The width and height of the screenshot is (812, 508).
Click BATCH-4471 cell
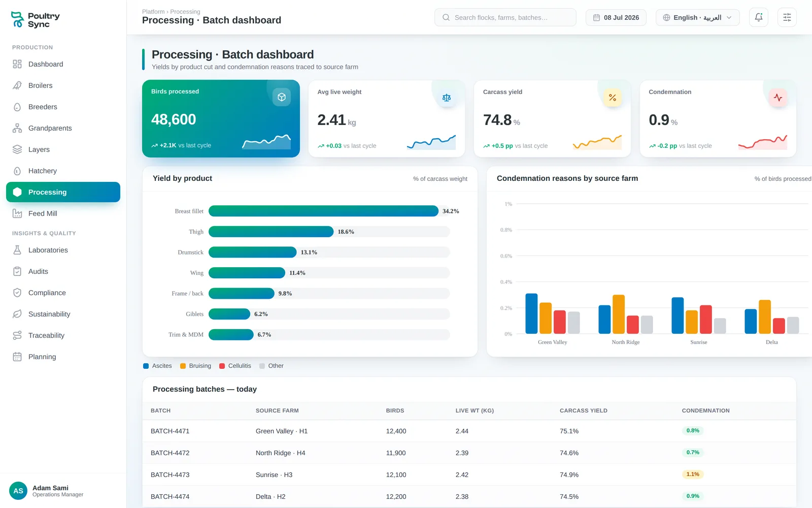point(170,431)
